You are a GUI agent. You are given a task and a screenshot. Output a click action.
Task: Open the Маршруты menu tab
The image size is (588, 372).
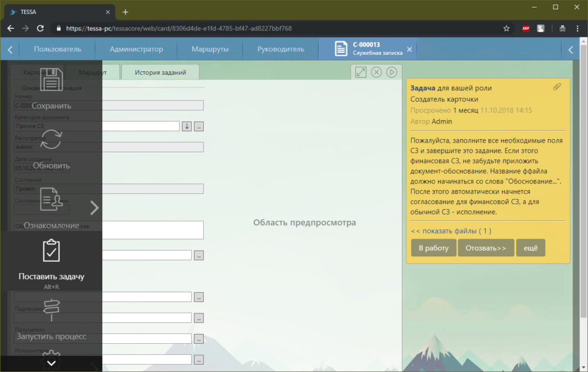pos(210,49)
